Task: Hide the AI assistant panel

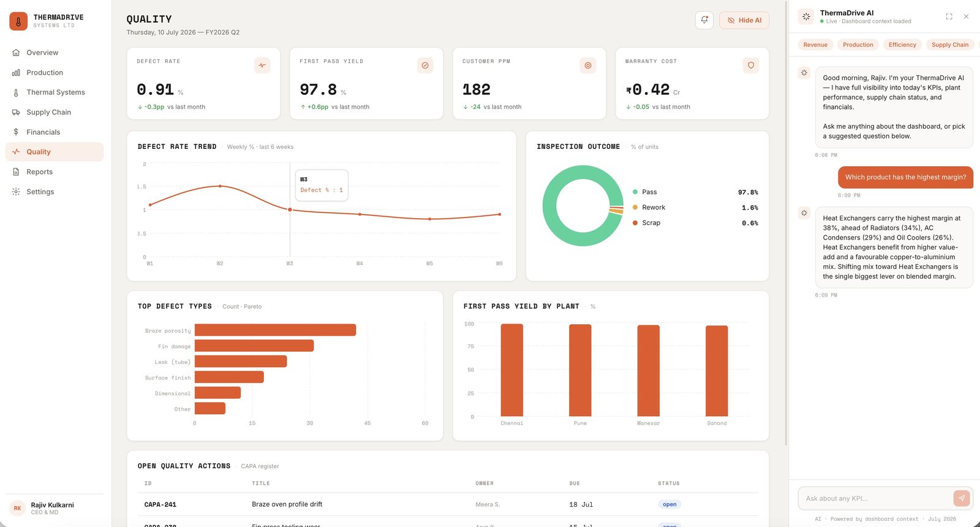Action: 744,20
